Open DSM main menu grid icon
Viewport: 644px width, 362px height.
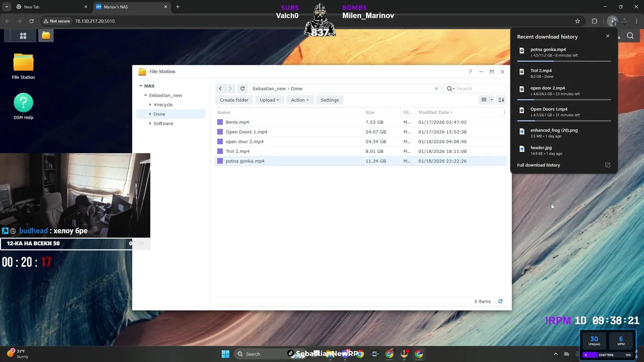point(23,36)
